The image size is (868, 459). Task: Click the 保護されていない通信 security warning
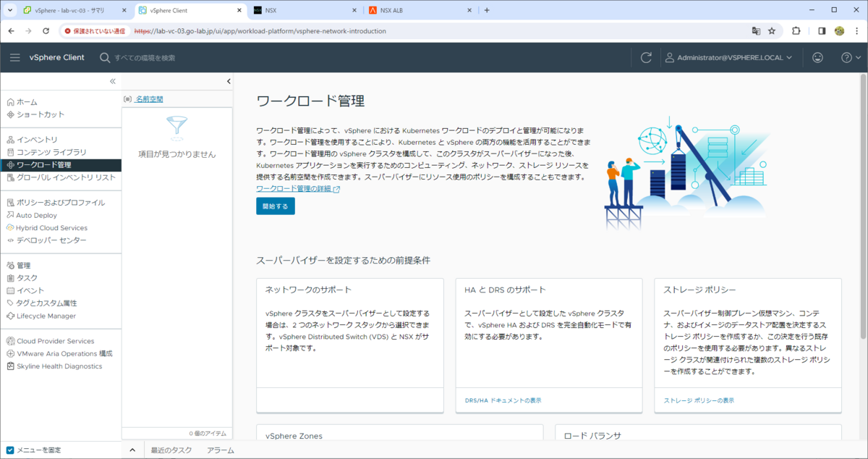(x=95, y=31)
